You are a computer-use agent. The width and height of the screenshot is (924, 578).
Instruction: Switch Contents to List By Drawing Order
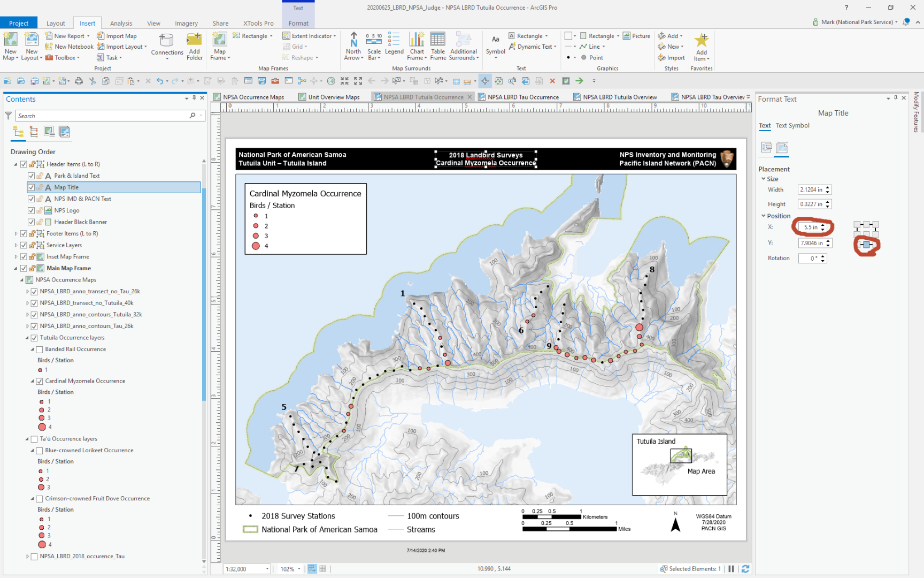click(x=18, y=132)
